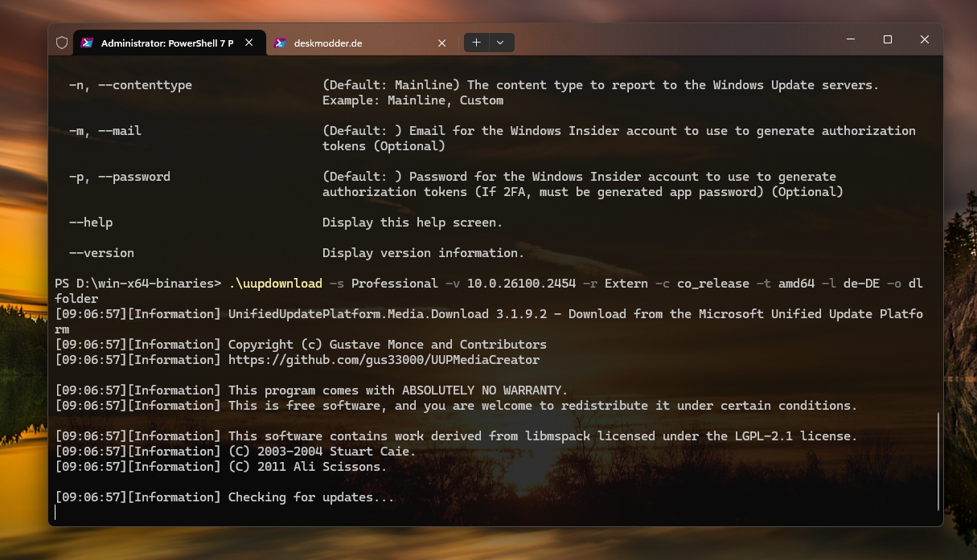Open the new-tab profile dropdown
Image resolution: width=977 pixels, height=560 pixels.
[500, 43]
